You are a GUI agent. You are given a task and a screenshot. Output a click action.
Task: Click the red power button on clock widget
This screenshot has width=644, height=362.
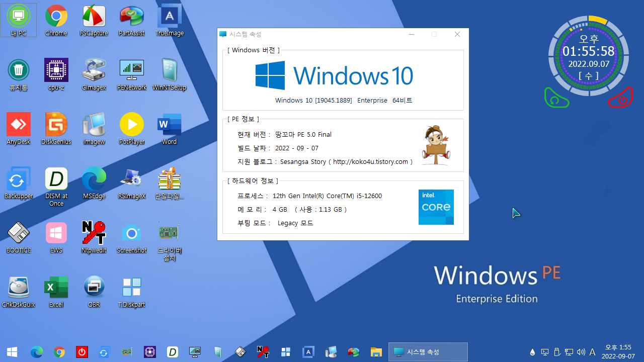pos(621,98)
